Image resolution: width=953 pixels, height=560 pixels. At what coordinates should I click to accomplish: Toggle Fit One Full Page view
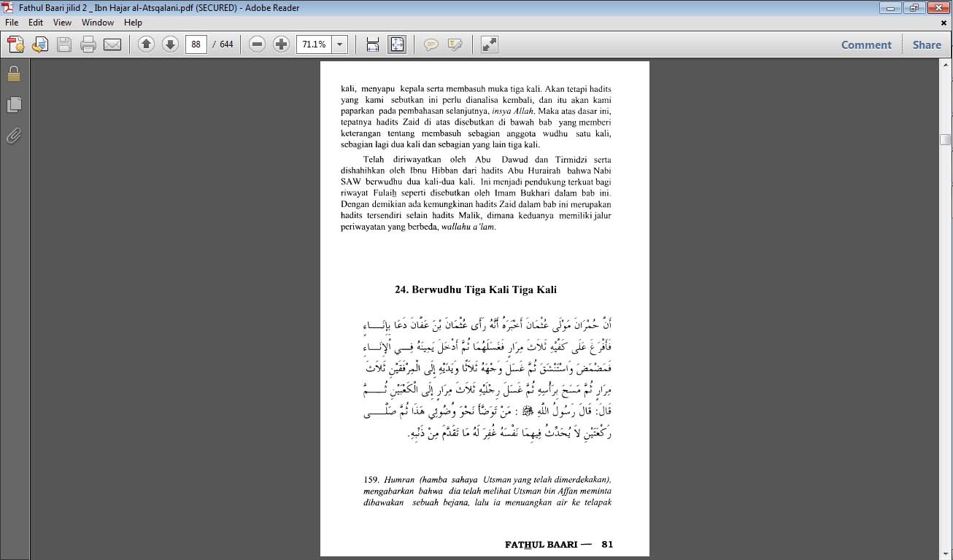396,44
